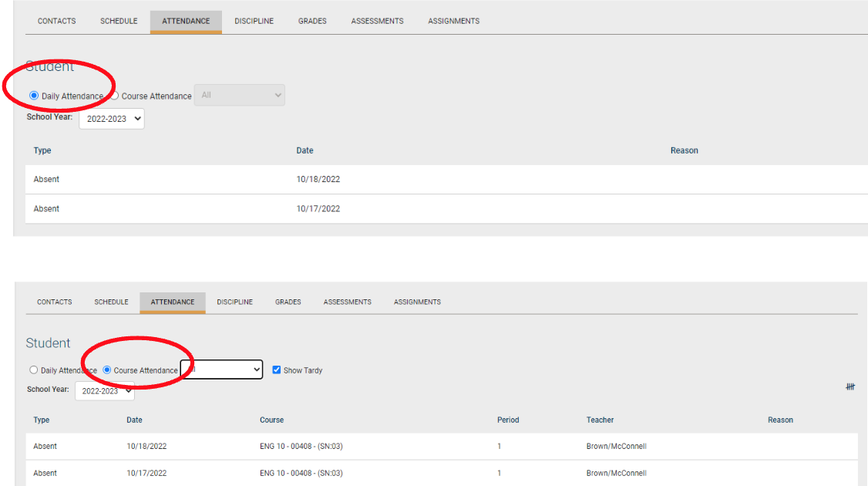Click ENG 10 - 00408 course in 10/18/2022 row
The width and height of the screenshot is (868, 486).
tap(301, 446)
